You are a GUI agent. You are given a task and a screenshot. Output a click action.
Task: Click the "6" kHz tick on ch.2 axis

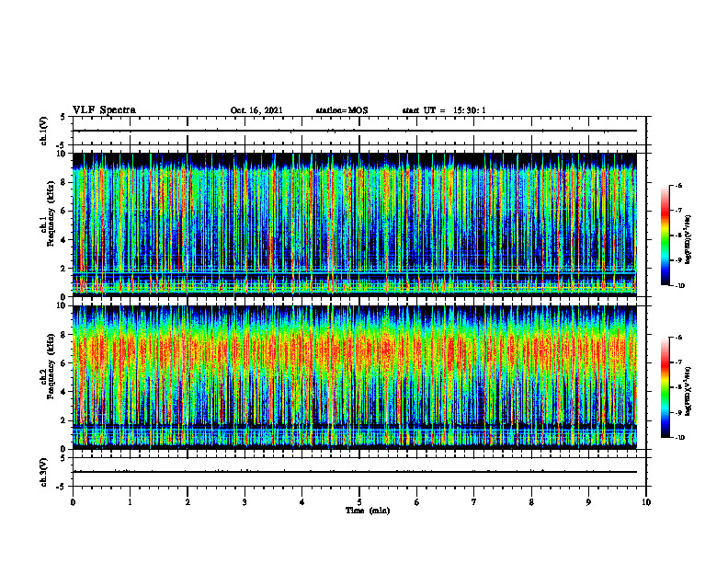(64, 363)
